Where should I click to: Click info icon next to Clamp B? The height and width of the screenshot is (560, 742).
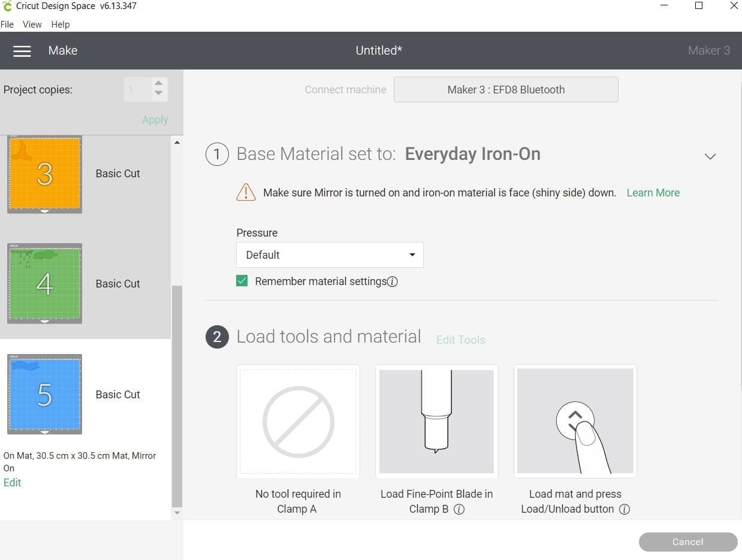click(x=459, y=509)
